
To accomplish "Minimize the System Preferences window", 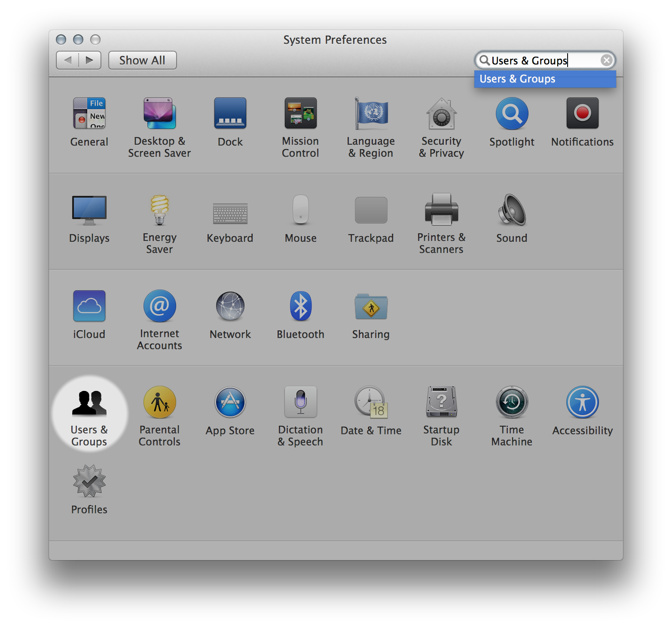I will [78, 40].
